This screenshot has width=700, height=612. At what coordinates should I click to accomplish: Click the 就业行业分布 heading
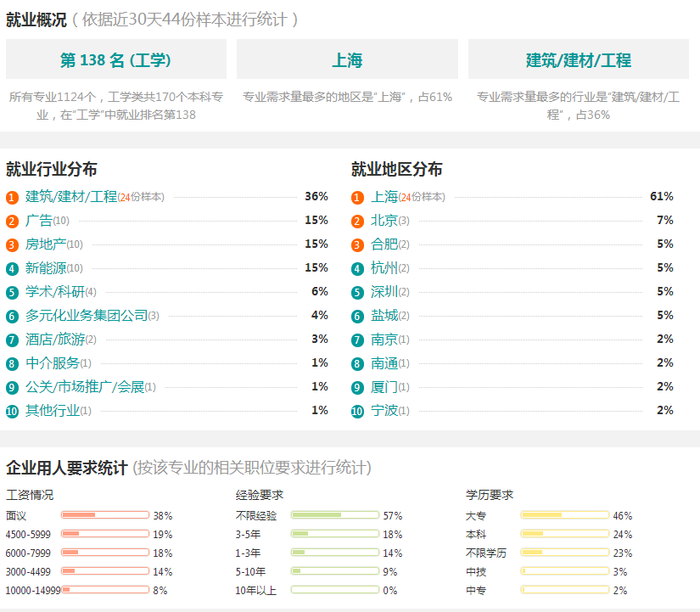coord(52,169)
